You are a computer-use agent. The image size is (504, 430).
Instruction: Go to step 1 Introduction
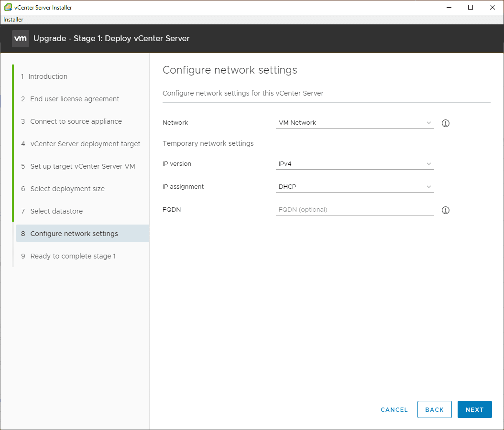point(48,76)
